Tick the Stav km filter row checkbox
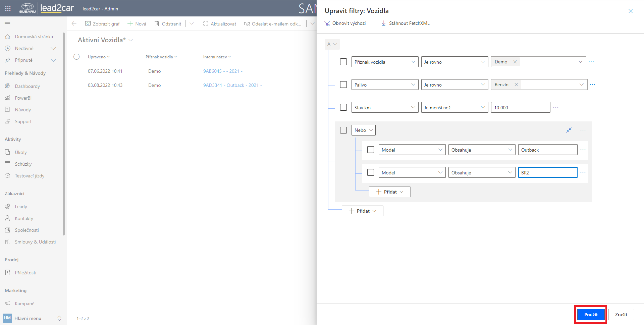The height and width of the screenshot is (325, 644). pos(343,108)
